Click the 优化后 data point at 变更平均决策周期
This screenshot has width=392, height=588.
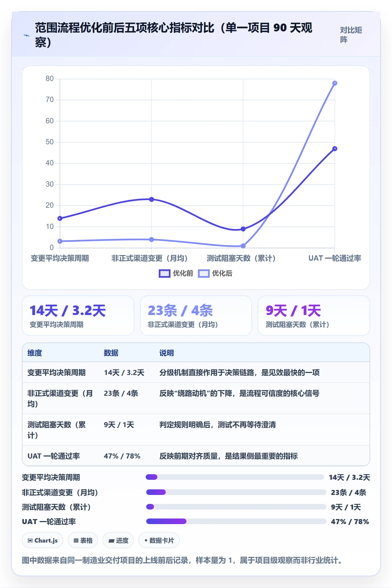pos(60,241)
